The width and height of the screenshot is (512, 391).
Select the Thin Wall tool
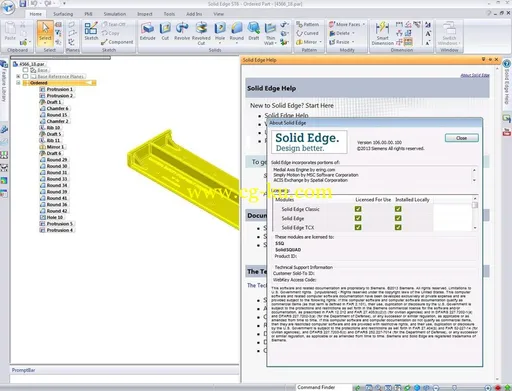pyautogui.click(x=270, y=33)
